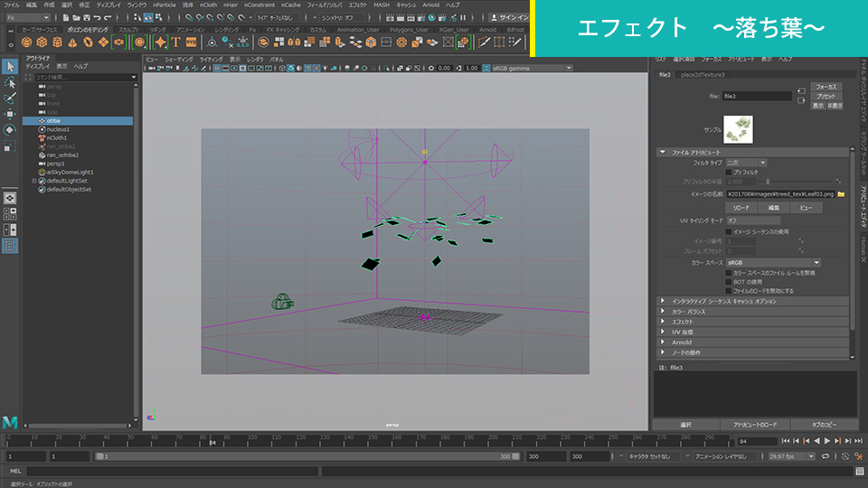Toggle イメージ シーケンスの使用 checkbox
Viewport: 868px width, 488px height.
click(x=729, y=231)
